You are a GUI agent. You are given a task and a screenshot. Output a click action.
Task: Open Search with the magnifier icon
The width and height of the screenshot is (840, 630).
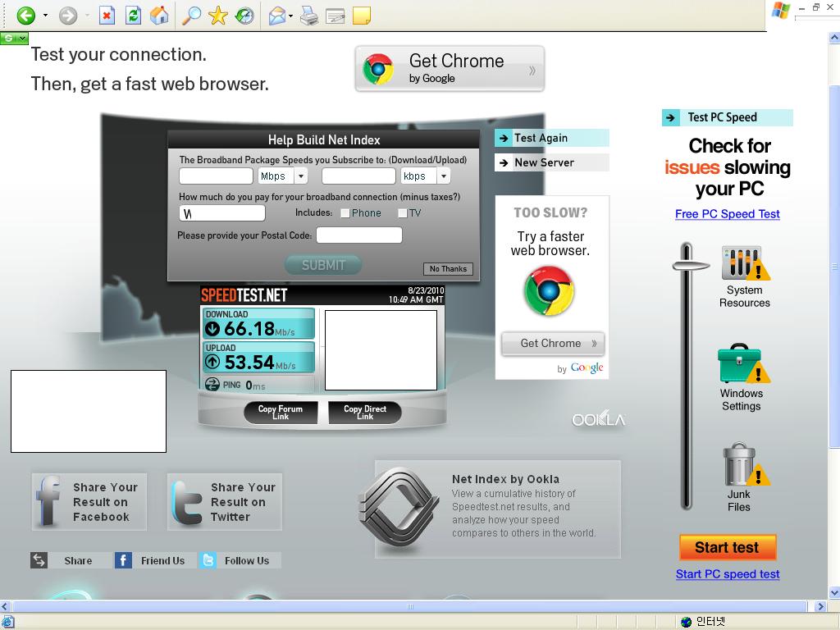pos(191,16)
